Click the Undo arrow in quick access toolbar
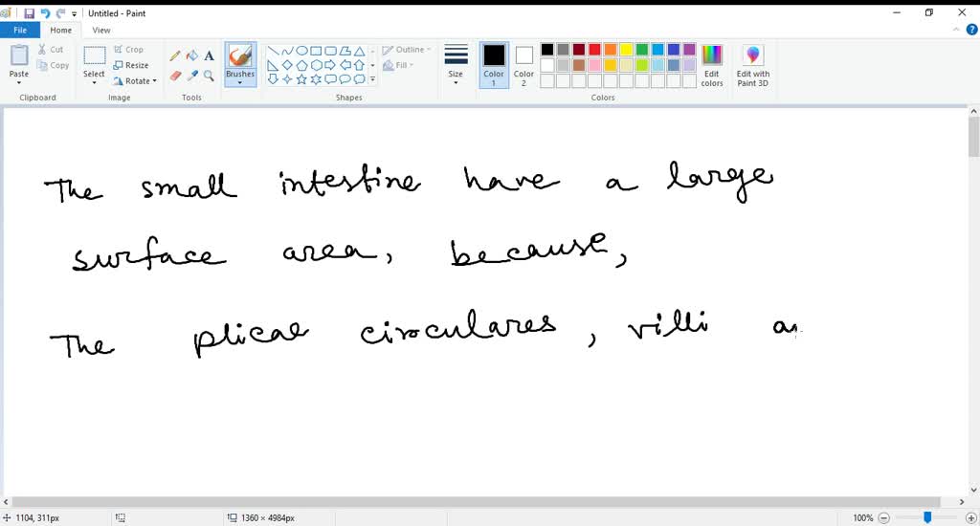Image resolution: width=980 pixels, height=526 pixels. pyautogui.click(x=45, y=13)
